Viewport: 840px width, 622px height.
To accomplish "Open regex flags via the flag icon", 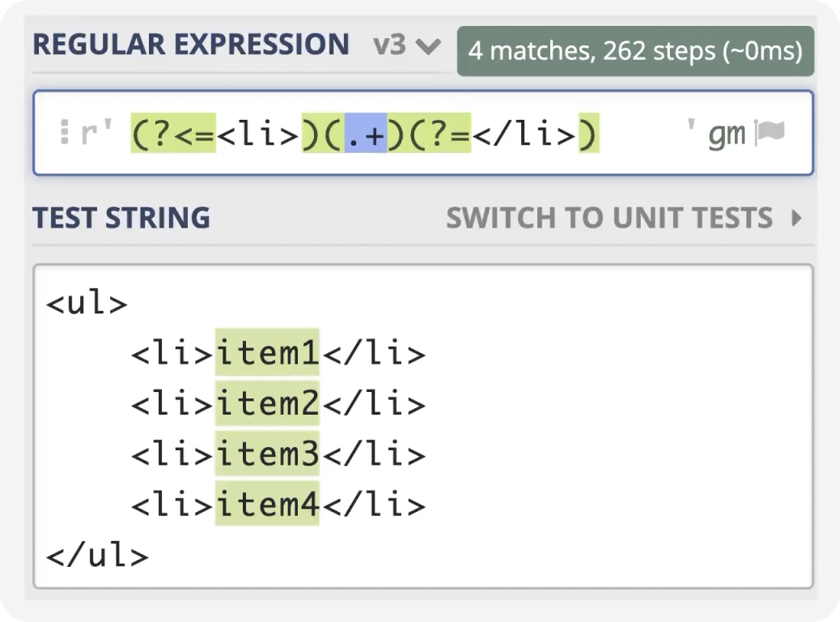I will click(x=770, y=133).
